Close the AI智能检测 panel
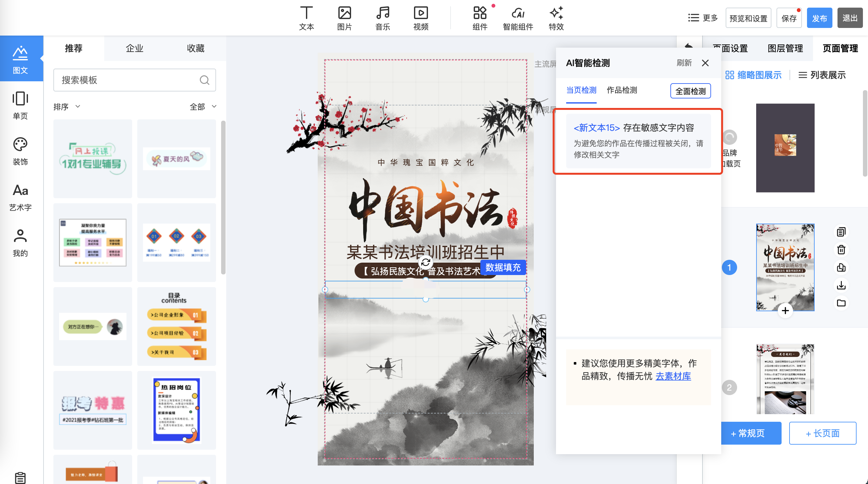This screenshot has width=868, height=484. [705, 63]
